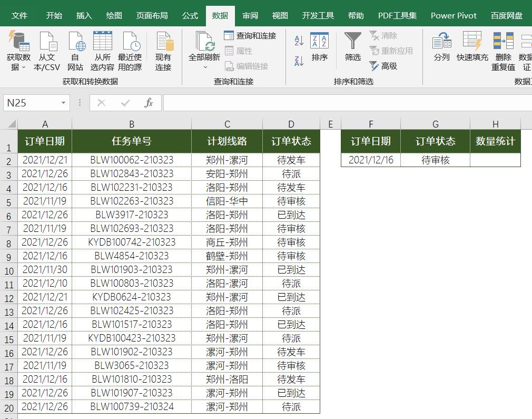Select the 任务单号 header cell
This screenshot has width=532, height=419.
point(132,141)
